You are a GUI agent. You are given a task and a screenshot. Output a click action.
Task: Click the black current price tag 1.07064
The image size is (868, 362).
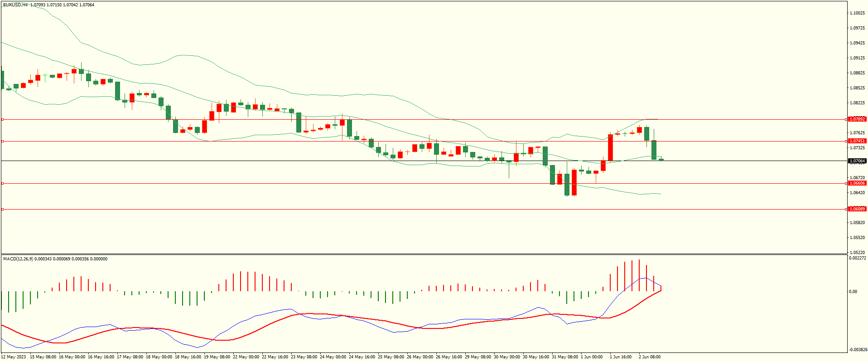[x=857, y=161]
